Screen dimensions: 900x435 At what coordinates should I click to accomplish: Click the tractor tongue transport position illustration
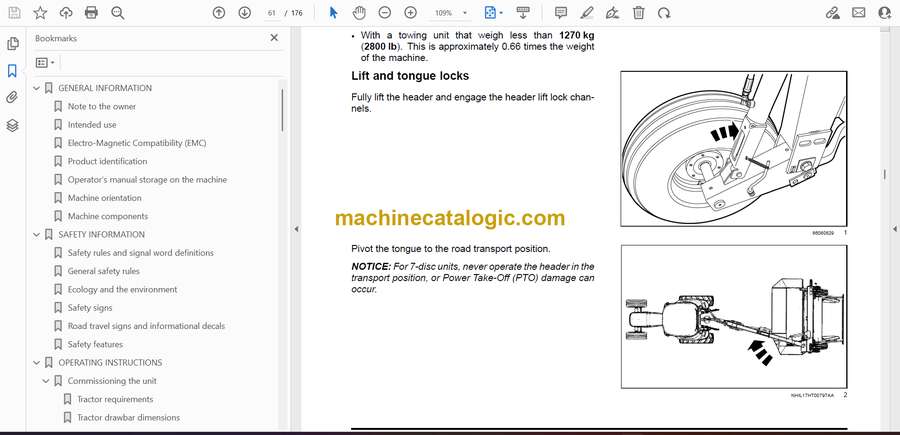point(734,317)
